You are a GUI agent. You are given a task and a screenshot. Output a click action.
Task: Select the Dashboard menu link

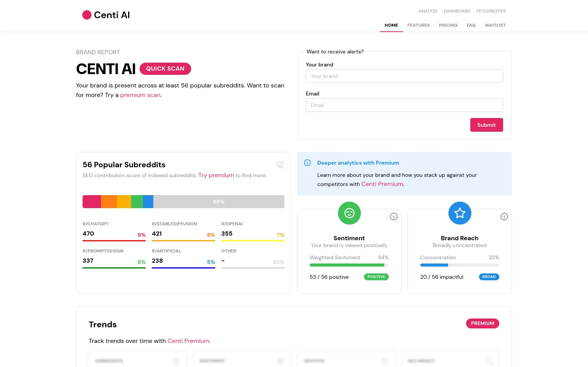(x=457, y=11)
